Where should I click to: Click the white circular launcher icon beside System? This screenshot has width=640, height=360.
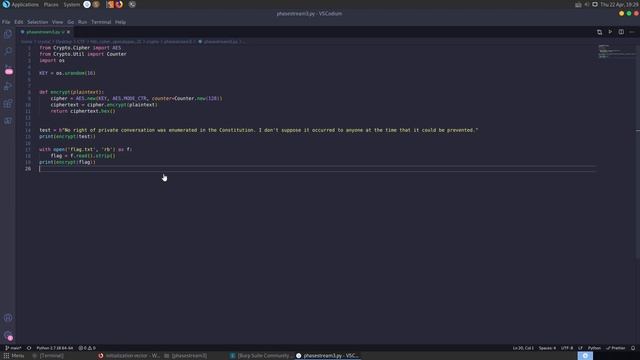pos(87,4)
